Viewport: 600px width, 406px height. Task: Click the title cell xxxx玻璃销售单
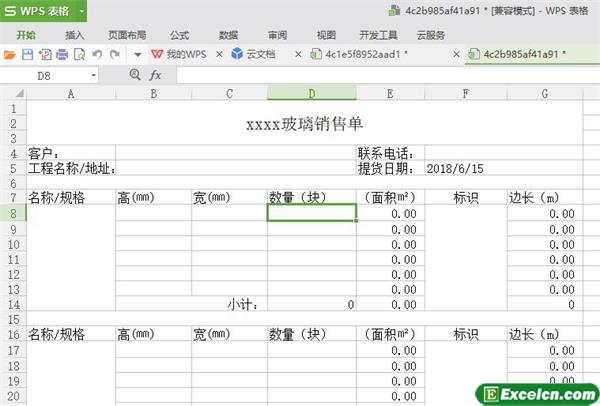pyautogui.click(x=304, y=124)
